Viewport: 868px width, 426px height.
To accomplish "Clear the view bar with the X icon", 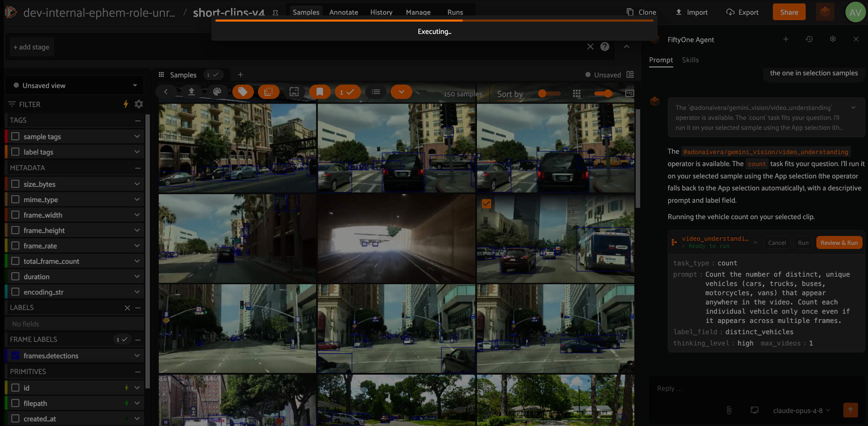I will point(590,47).
